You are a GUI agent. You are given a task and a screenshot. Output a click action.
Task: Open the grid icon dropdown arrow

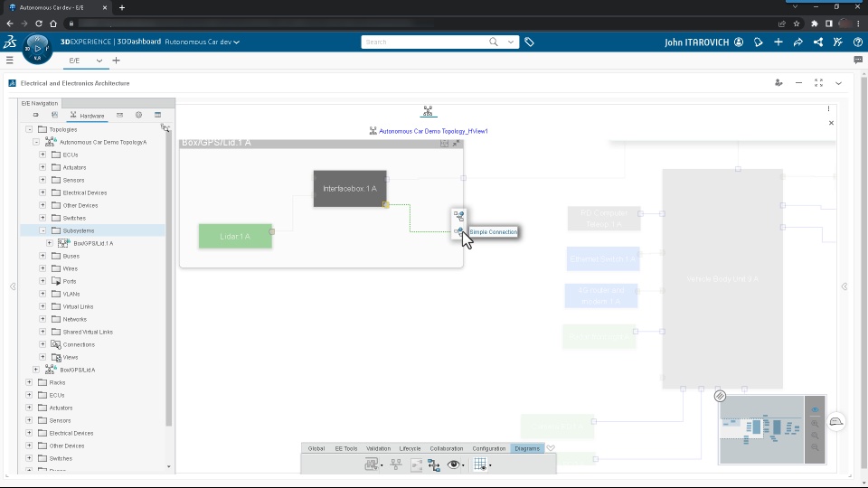(x=490, y=466)
